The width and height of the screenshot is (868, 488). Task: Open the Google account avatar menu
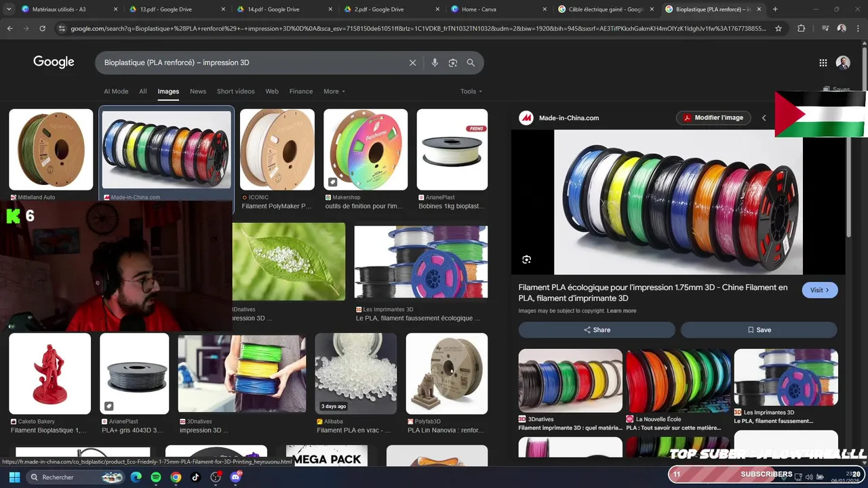843,62
